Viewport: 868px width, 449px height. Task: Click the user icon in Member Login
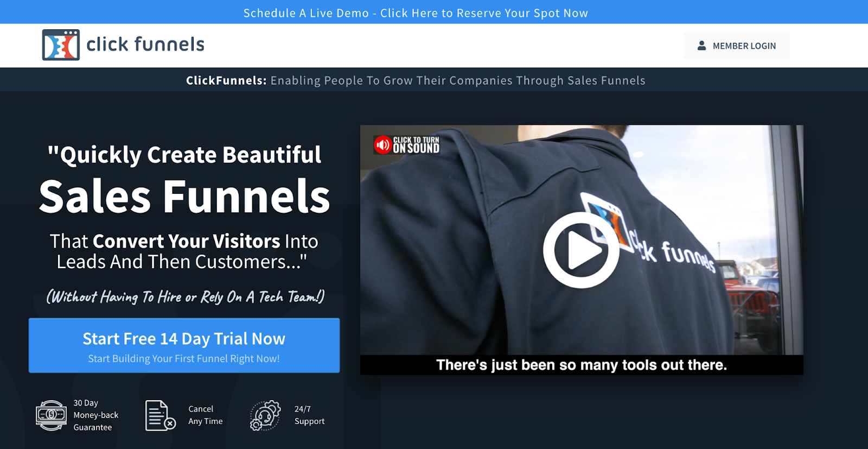pos(701,46)
